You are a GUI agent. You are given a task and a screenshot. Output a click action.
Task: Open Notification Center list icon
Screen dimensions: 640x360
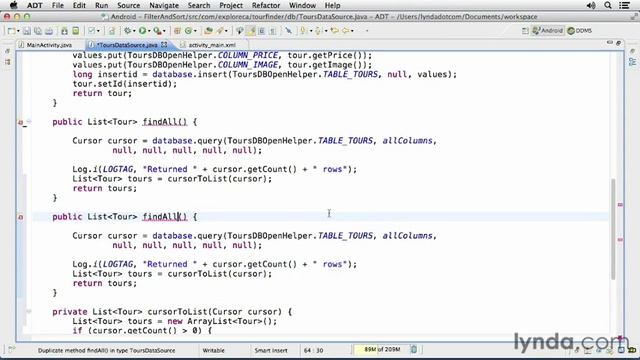(x=624, y=5)
